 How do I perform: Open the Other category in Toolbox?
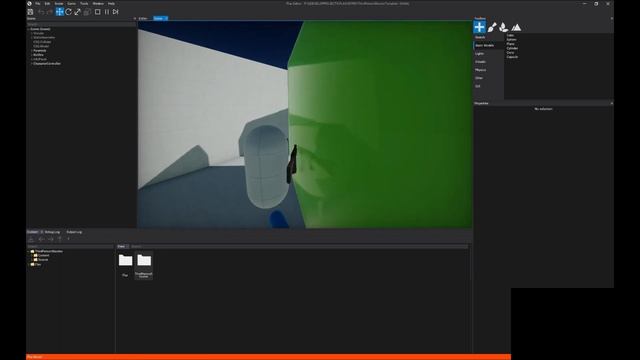(489, 78)
